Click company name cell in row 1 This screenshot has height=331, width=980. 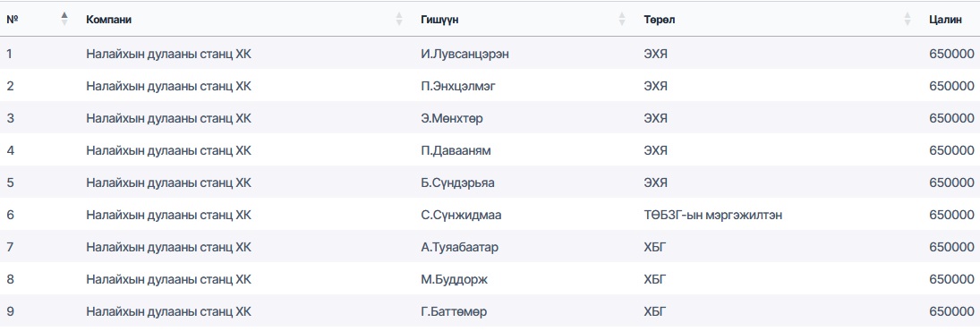click(x=169, y=54)
